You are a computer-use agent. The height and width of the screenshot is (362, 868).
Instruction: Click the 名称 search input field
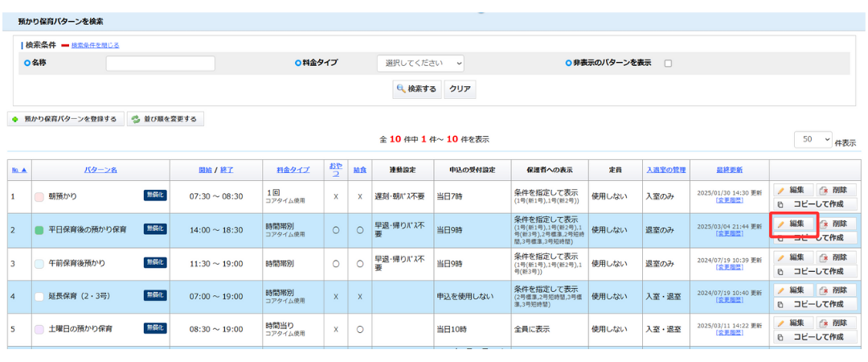tap(161, 64)
